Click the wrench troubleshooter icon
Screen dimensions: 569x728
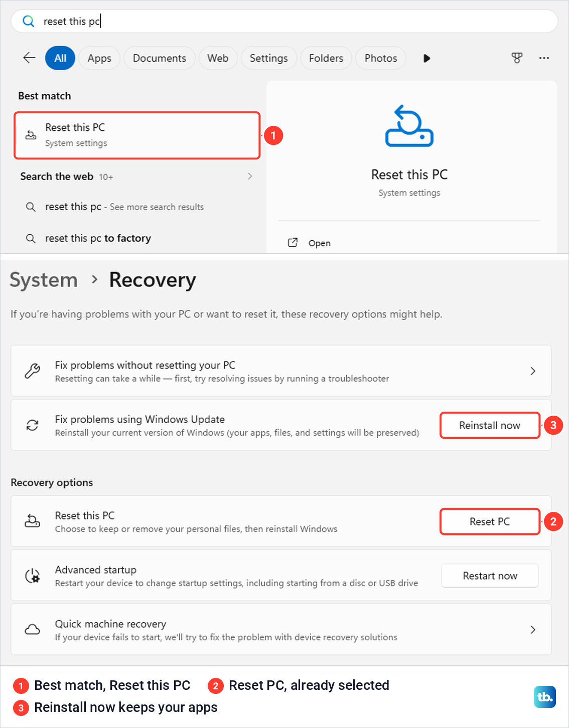33,371
